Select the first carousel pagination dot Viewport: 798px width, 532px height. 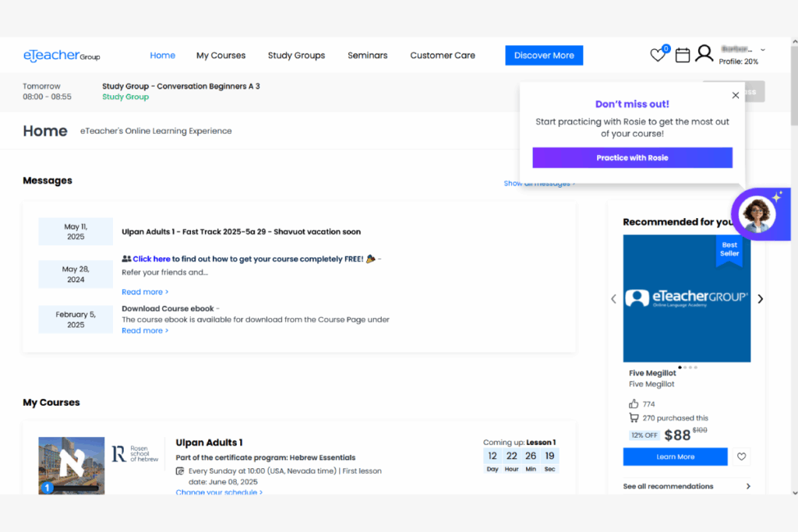[x=680, y=367]
